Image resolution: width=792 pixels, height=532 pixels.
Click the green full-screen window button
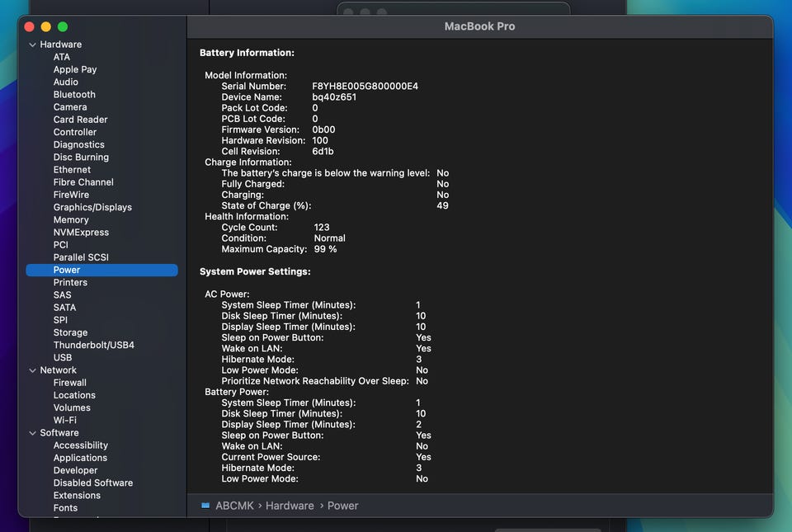[x=63, y=27]
